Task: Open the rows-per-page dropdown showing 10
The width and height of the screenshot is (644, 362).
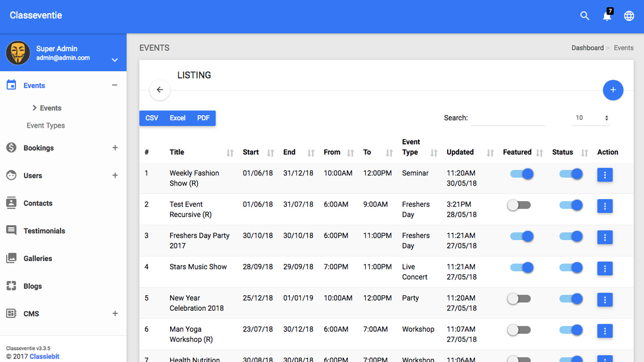Action: [592, 118]
